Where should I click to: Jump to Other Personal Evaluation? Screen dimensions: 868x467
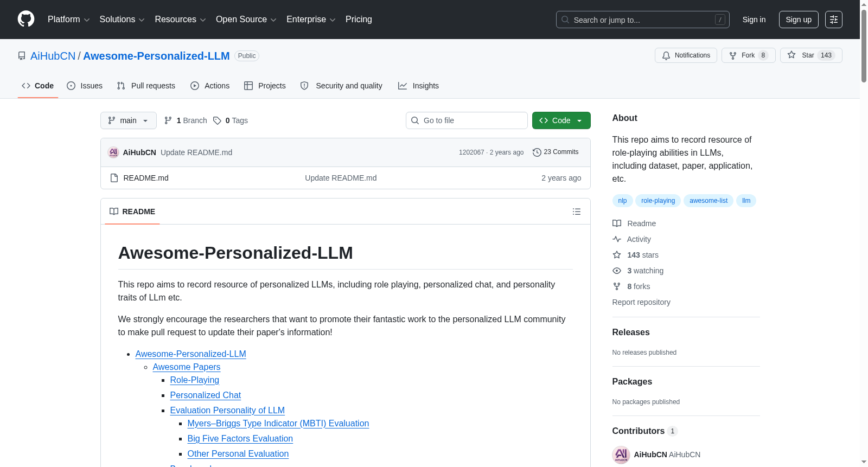pos(238,454)
